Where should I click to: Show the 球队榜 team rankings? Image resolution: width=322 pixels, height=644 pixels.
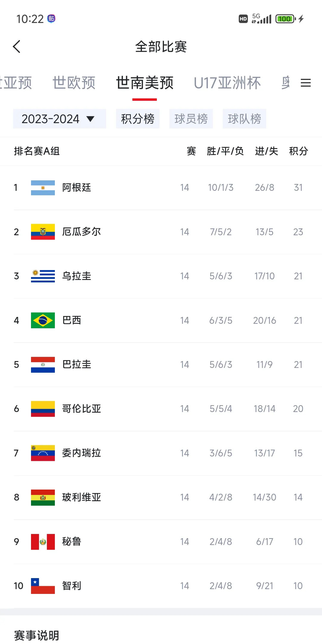tap(244, 119)
